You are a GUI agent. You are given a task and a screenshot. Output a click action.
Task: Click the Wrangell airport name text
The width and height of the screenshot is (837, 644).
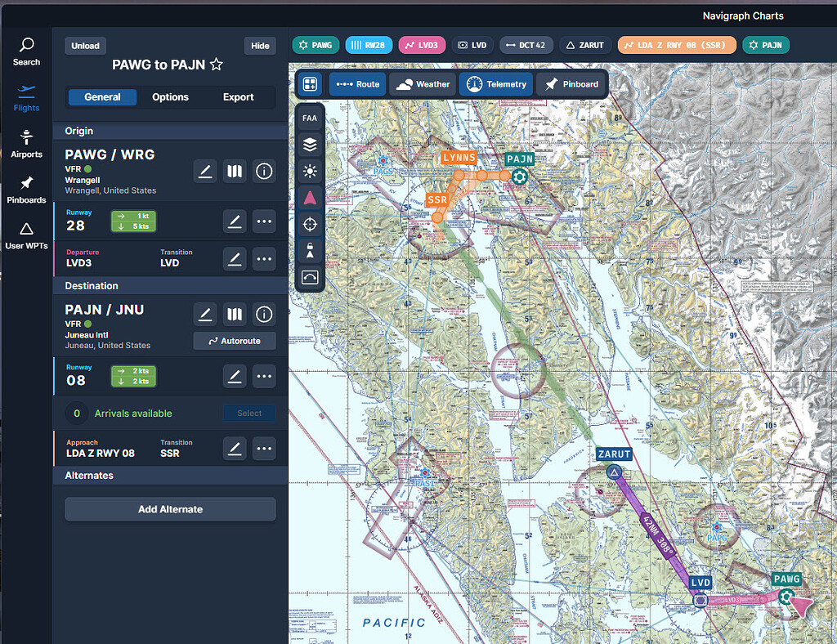[83, 181]
